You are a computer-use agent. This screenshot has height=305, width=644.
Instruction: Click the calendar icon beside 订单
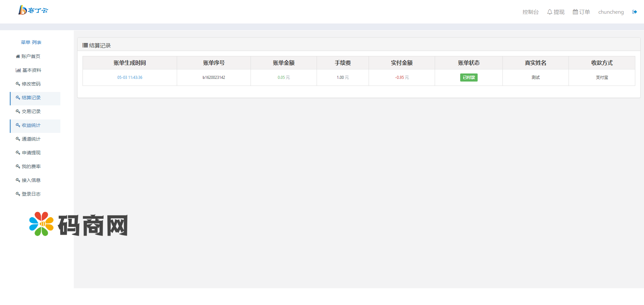tap(575, 12)
